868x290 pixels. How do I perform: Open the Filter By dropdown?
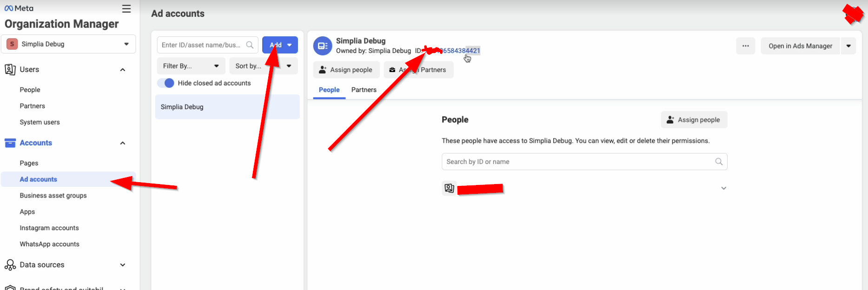191,66
